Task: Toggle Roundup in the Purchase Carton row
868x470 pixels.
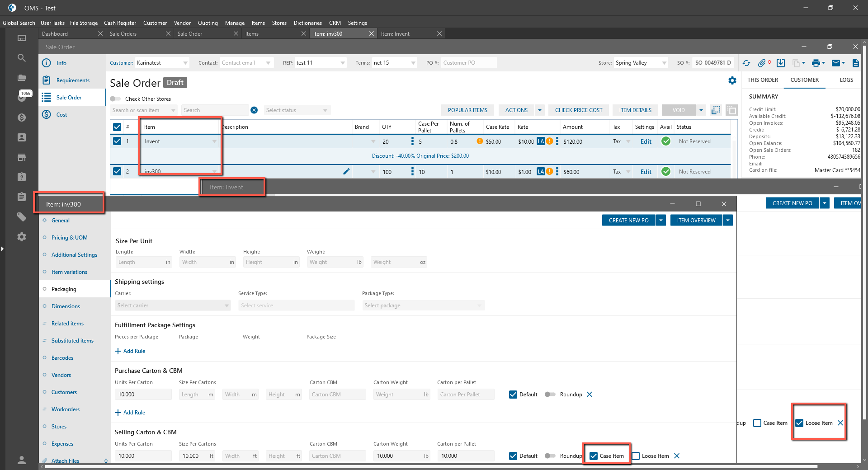Action: click(550, 395)
